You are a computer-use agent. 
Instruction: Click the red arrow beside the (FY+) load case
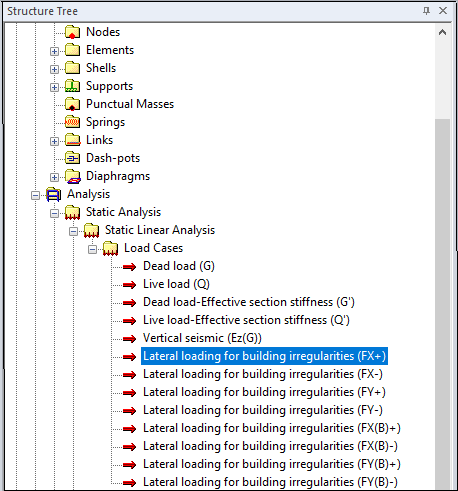click(129, 393)
